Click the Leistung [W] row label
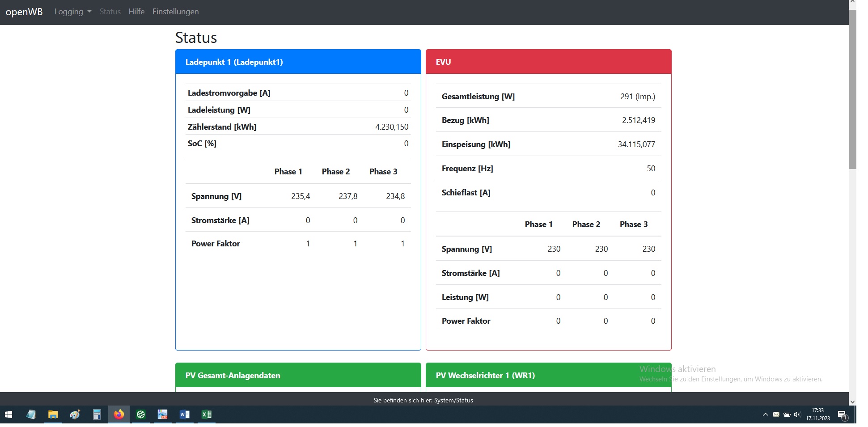Image resolution: width=868 pixels, height=427 pixels. coord(465,297)
